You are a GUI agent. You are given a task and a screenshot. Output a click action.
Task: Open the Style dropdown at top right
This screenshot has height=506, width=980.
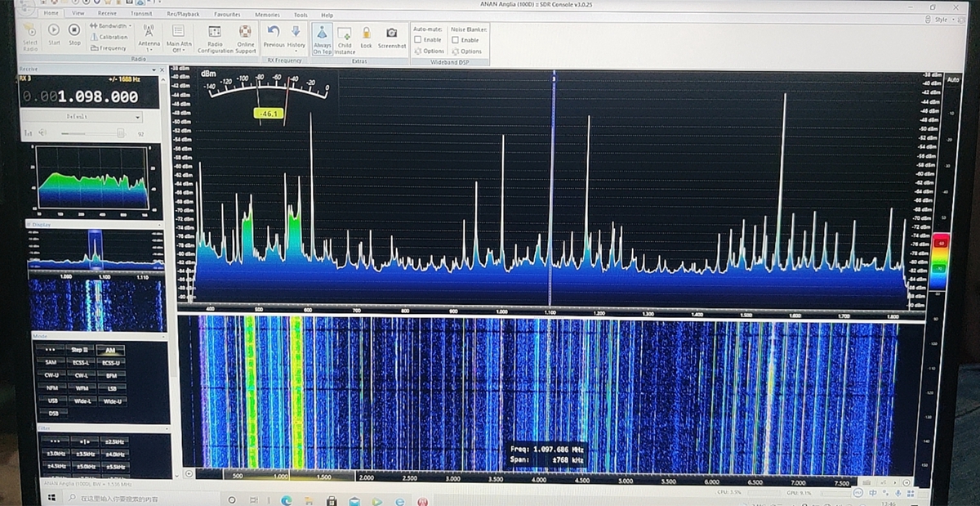click(947, 19)
